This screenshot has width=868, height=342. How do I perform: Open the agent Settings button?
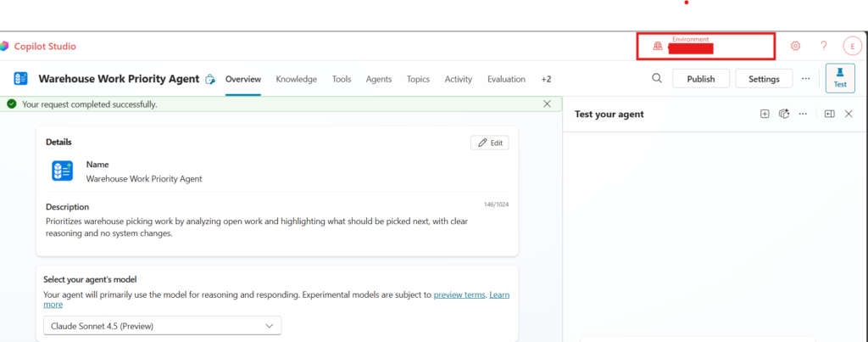click(764, 79)
